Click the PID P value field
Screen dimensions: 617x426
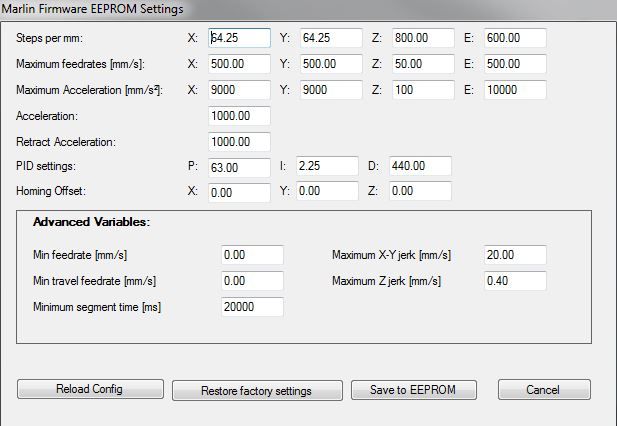[239, 167]
